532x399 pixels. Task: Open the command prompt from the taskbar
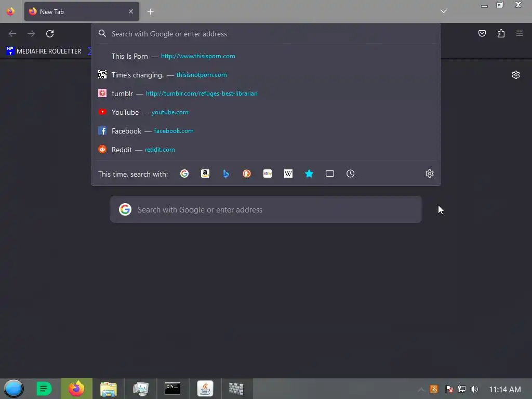click(172, 389)
